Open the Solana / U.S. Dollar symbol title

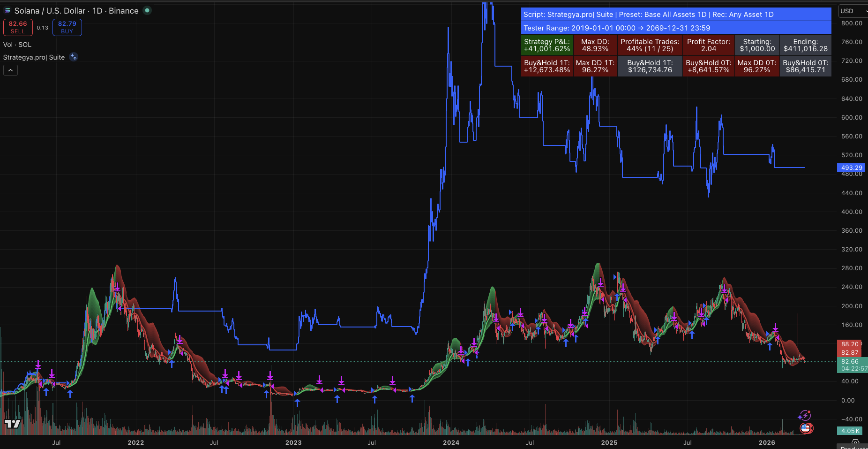(76, 11)
